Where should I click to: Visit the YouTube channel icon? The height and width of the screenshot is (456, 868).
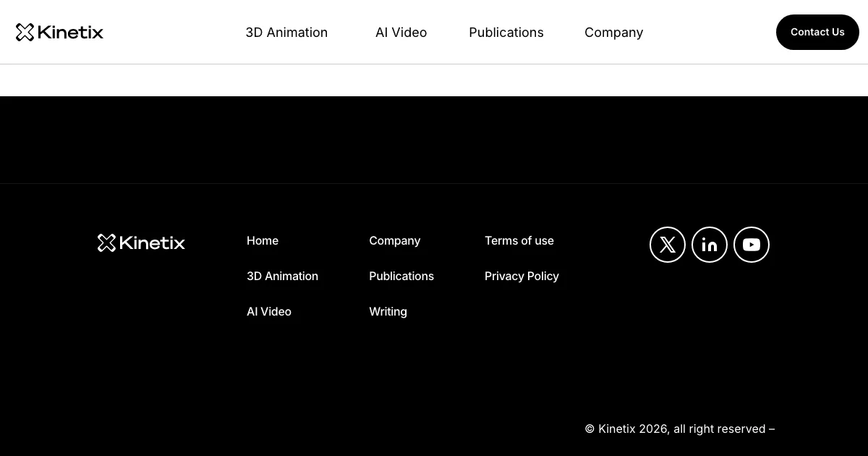coord(752,245)
